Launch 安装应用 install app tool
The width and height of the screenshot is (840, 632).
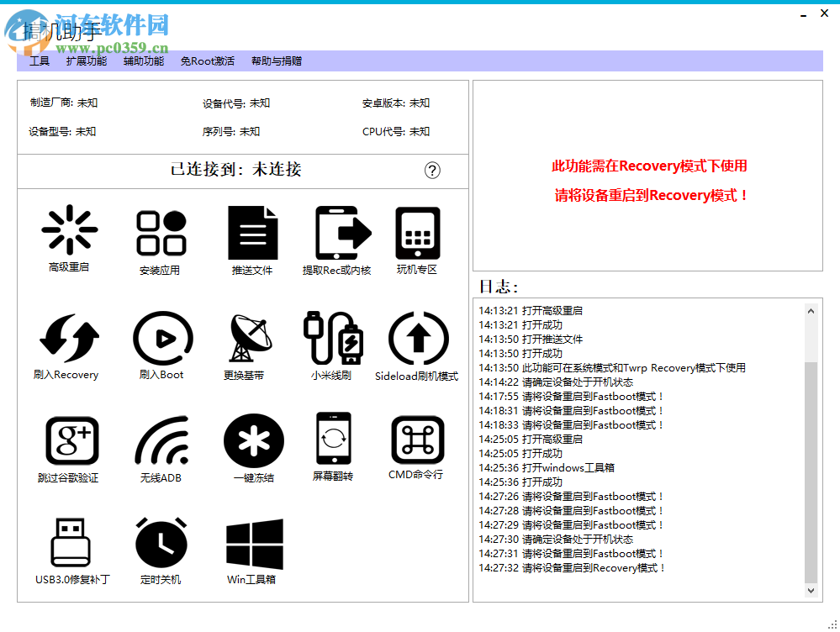coord(160,242)
